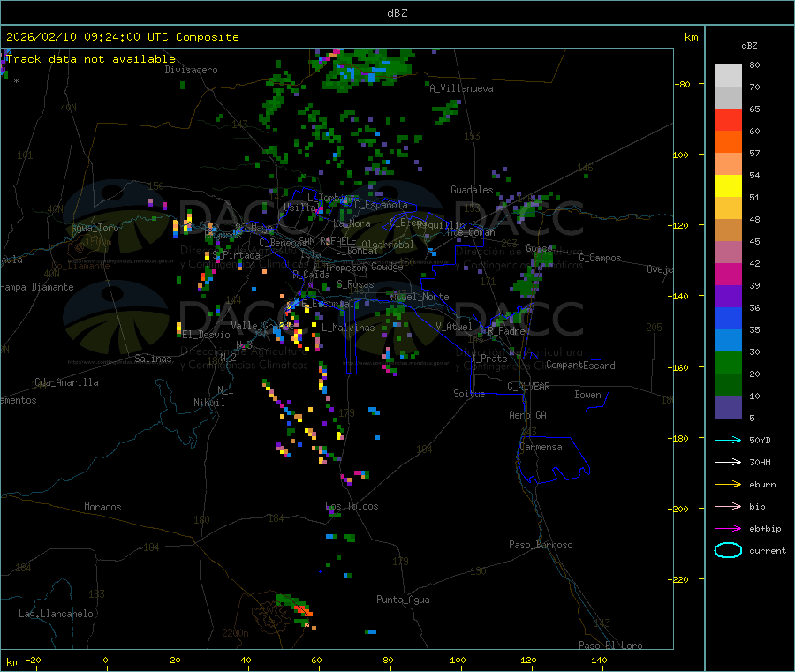This screenshot has height=672, width=795.
Task: Click the cyan 50YD arrow in legend
Action: click(x=728, y=440)
